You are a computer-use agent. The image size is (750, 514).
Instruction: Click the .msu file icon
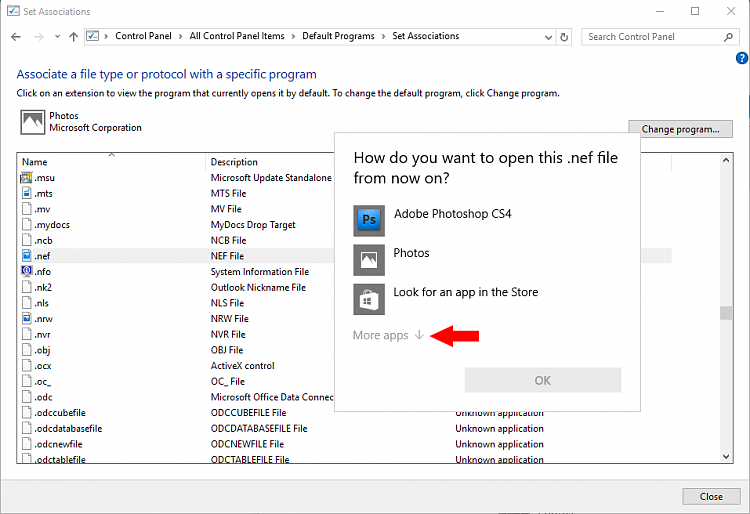tap(26, 178)
